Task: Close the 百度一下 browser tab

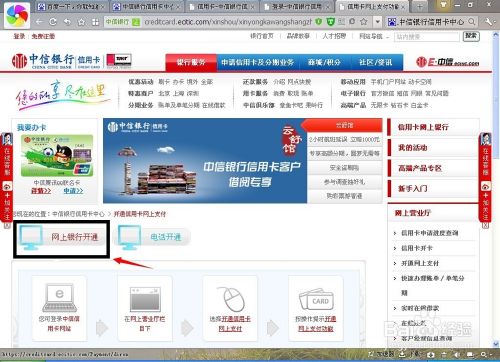Action: [x=102, y=7]
